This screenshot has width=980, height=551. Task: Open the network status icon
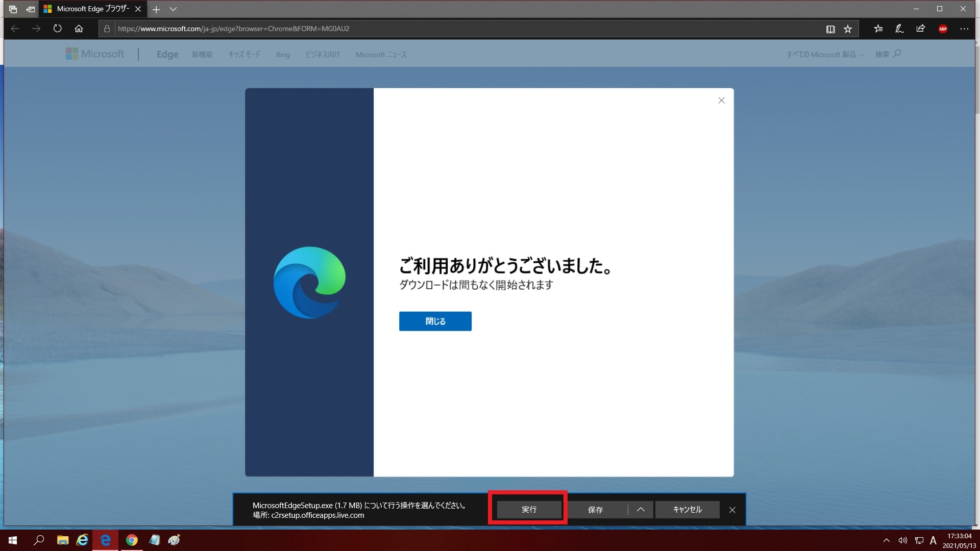click(x=919, y=540)
